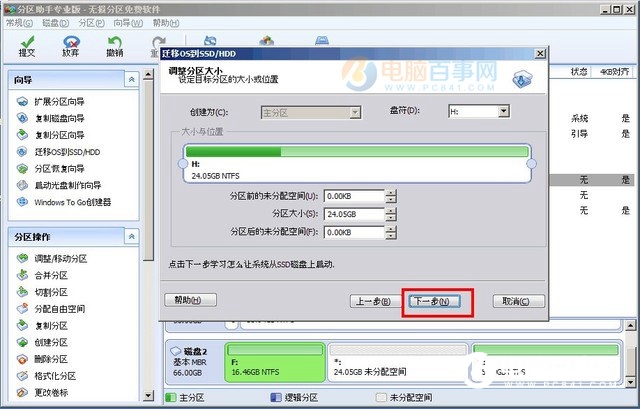The width and height of the screenshot is (640, 409).
Task: Select 合并分区 operation icon
Action: [22, 275]
